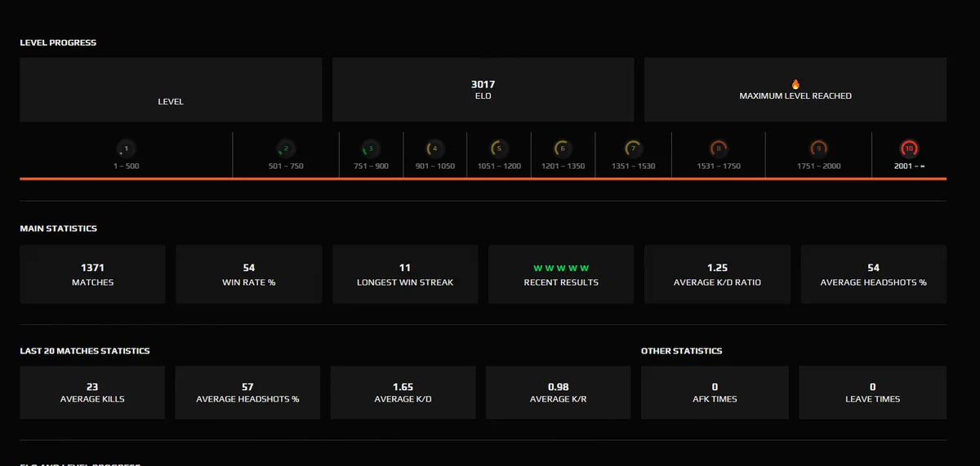The height and width of the screenshot is (466, 980).
Task: Select the Maximum Level Reached card
Action: pos(795,90)
